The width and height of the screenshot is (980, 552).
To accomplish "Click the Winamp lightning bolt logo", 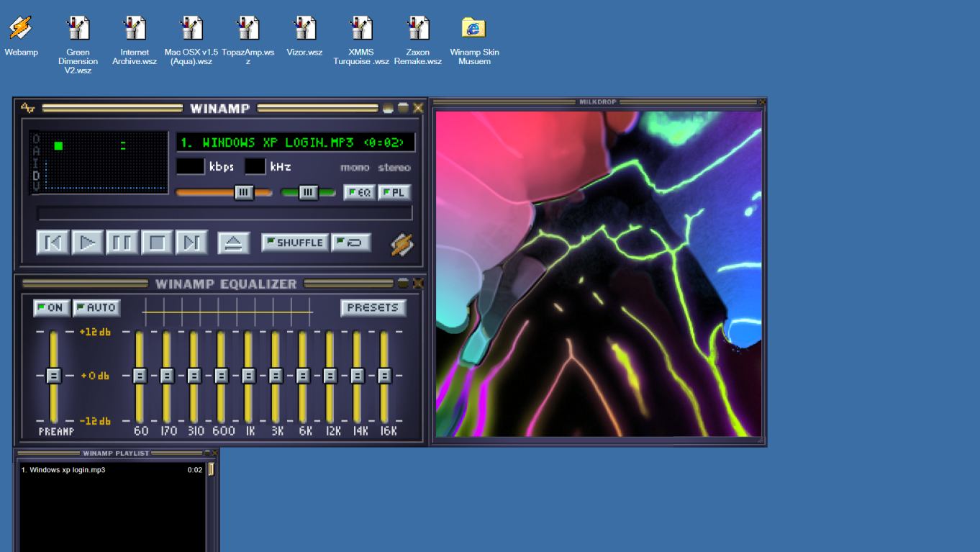I will click(x=403, y=245).
